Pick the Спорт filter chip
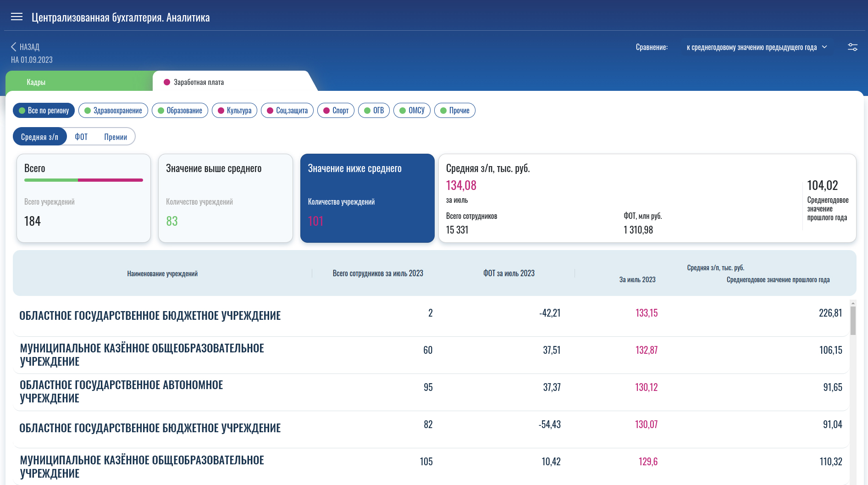 pyautogui.click(x=336, y=111)
